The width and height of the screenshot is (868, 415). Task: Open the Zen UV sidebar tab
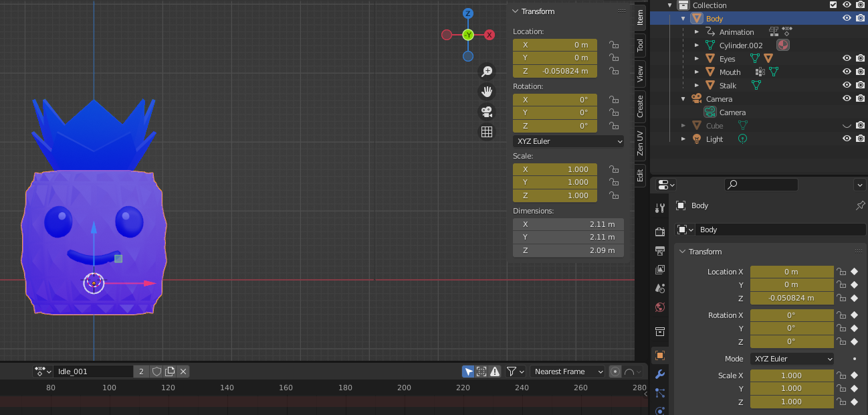coord(639,142)
